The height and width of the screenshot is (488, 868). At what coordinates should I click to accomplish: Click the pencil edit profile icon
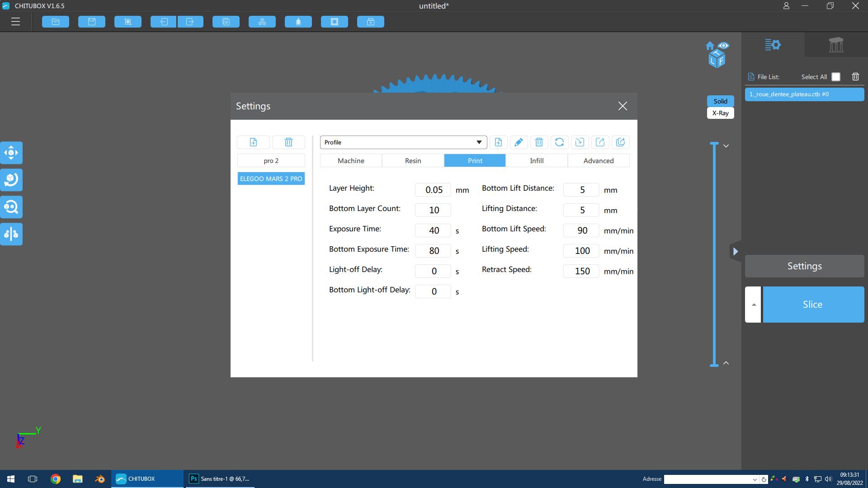tap(519, 142)
